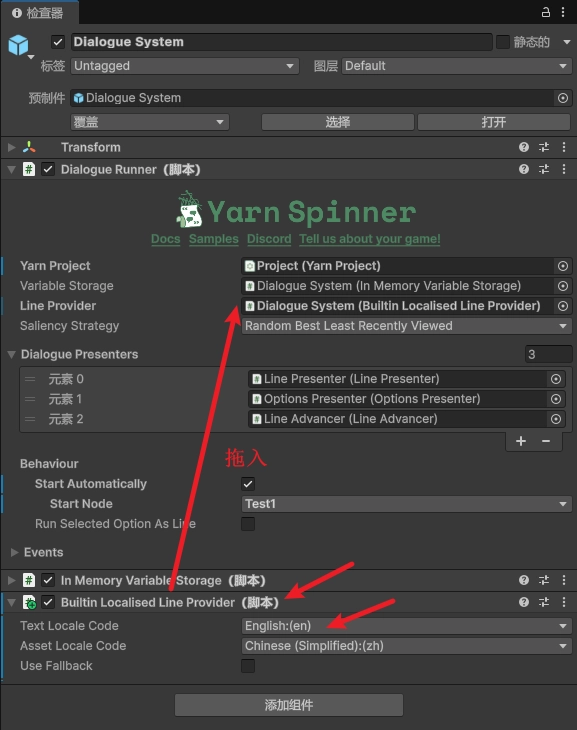Click the prefab Select (选择) button
577x730 pixels.
pos(338,122)
